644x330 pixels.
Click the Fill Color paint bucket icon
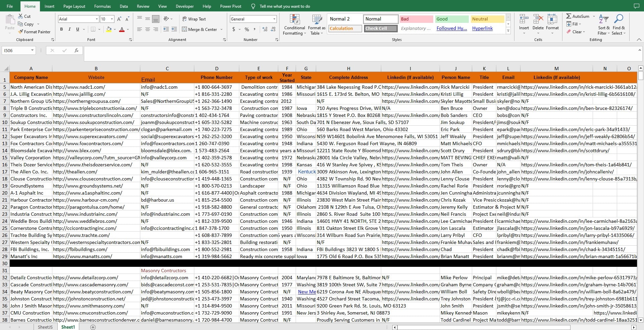pos(109,29)
